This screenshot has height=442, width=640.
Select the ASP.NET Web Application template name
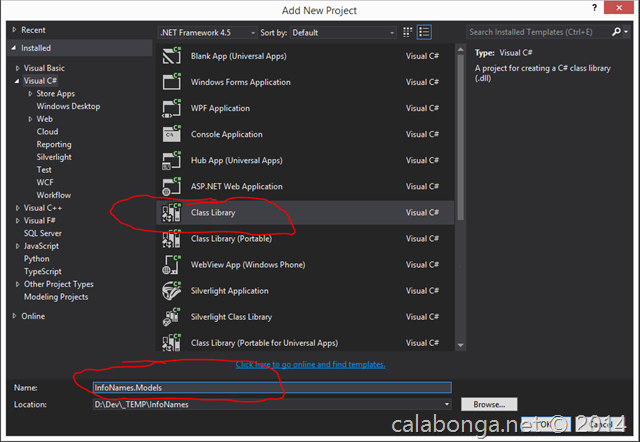pos(237,187)
